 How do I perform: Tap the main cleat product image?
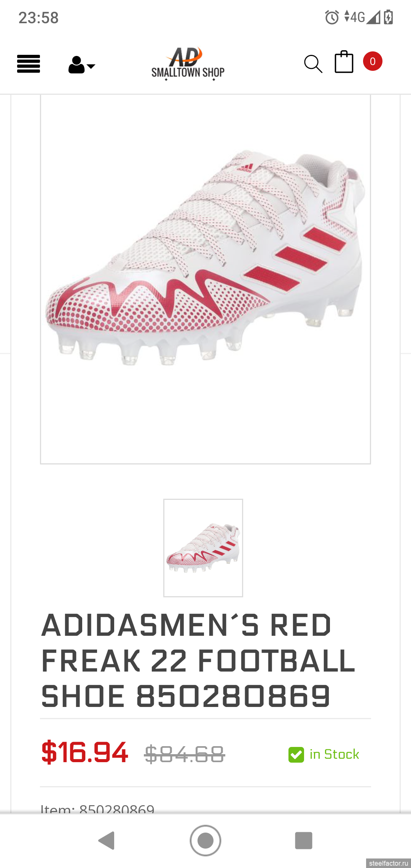click(x=205, y=279)
